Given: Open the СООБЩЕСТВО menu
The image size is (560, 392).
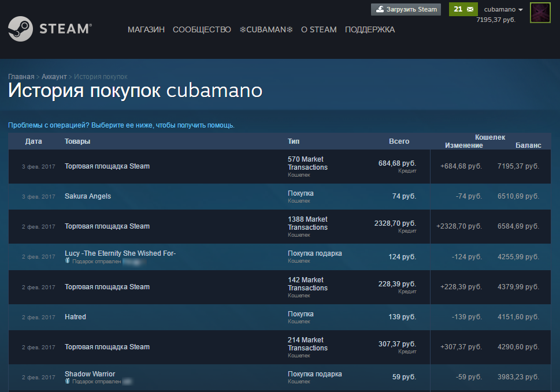Looking at the screenshot, I should (x=202, y=29).
